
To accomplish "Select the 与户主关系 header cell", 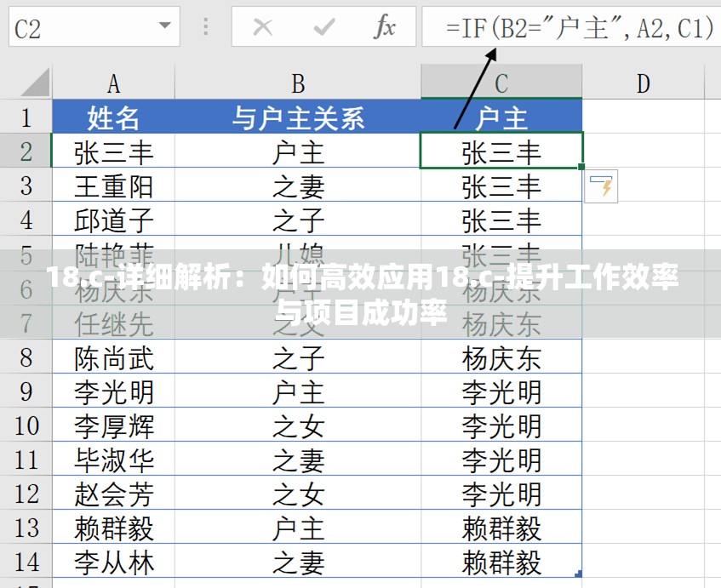I will 297,117.
